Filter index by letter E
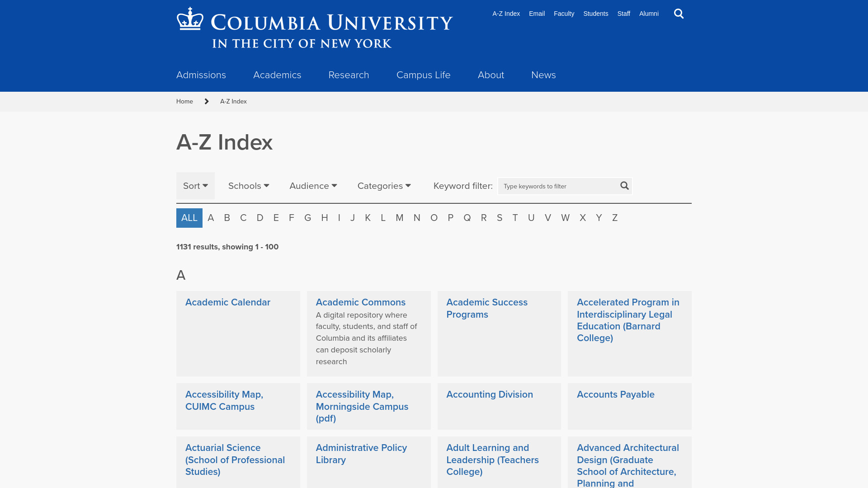This screenshot has height=488, width=868. point(276,218)
